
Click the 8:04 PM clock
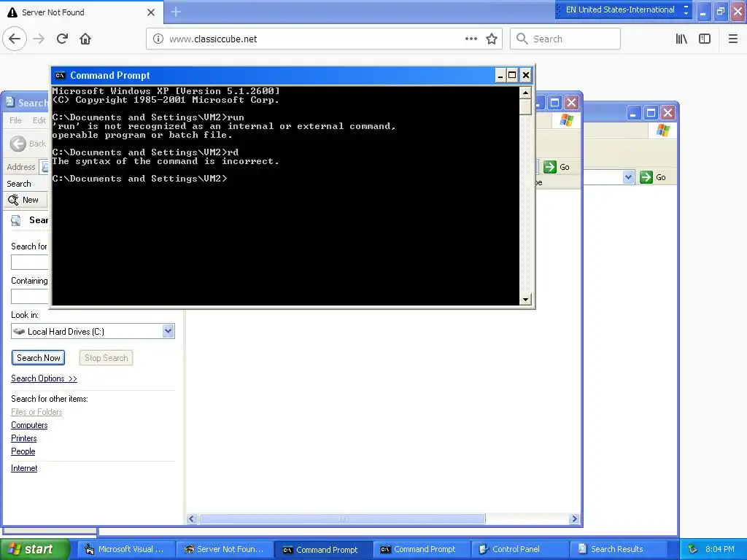coord(720,550)
